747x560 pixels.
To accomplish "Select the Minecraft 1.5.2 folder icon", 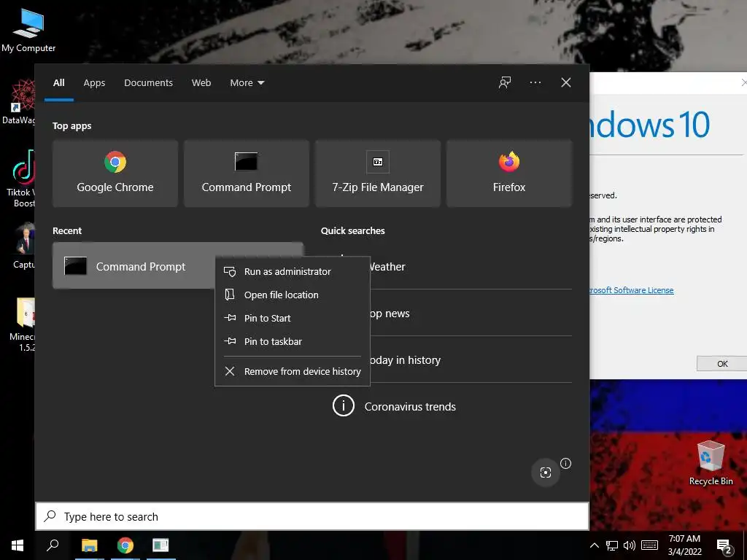I will (x=22, y=324).
